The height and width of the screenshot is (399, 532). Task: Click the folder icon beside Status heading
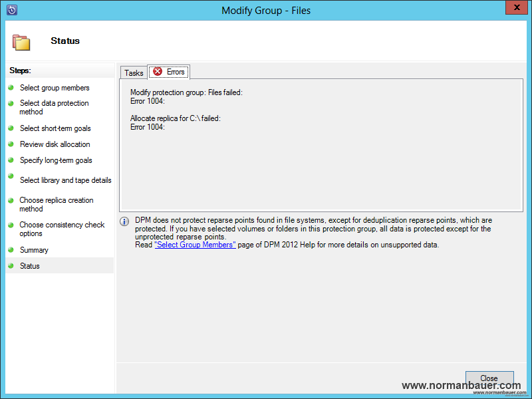click(x=21, y=43)
